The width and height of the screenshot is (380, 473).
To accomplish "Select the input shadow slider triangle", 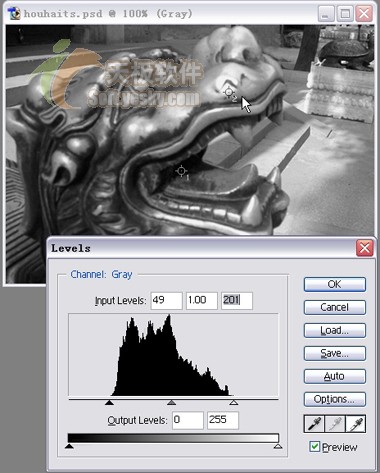I will [109, 403].
